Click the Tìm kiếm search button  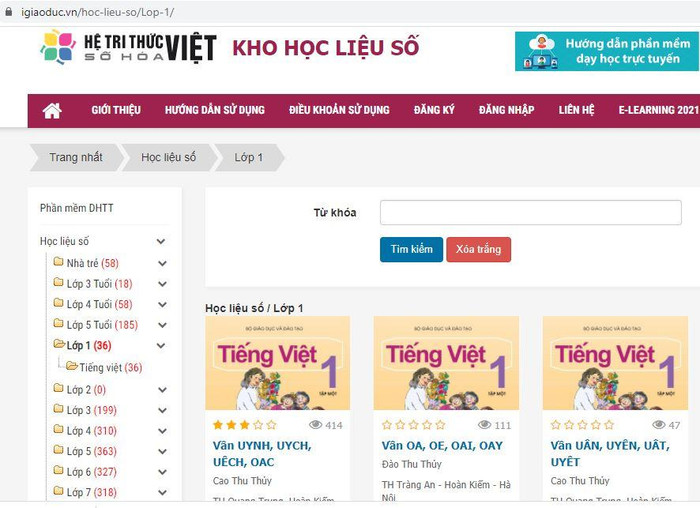pos(411,249)
